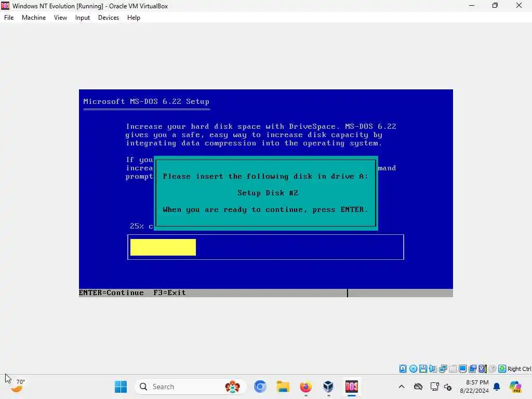Click the network tray icon

[x=435, y=387]
